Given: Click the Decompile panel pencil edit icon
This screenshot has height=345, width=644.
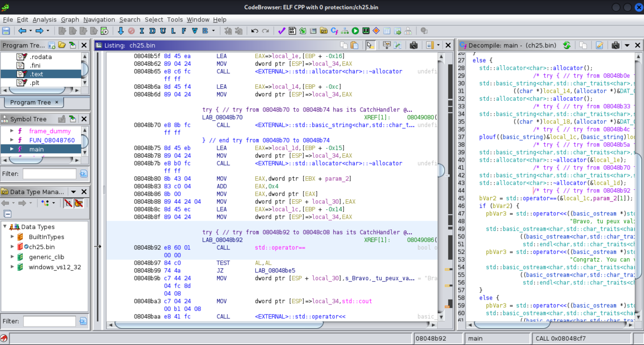Looking at the screenshot, I should click(599, 45).
